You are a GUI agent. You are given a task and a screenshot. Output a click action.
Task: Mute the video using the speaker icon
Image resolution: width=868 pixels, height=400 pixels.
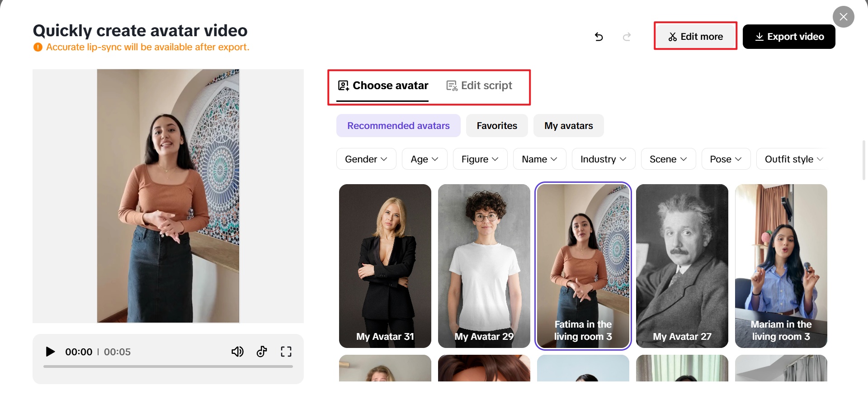coord(237,352)
